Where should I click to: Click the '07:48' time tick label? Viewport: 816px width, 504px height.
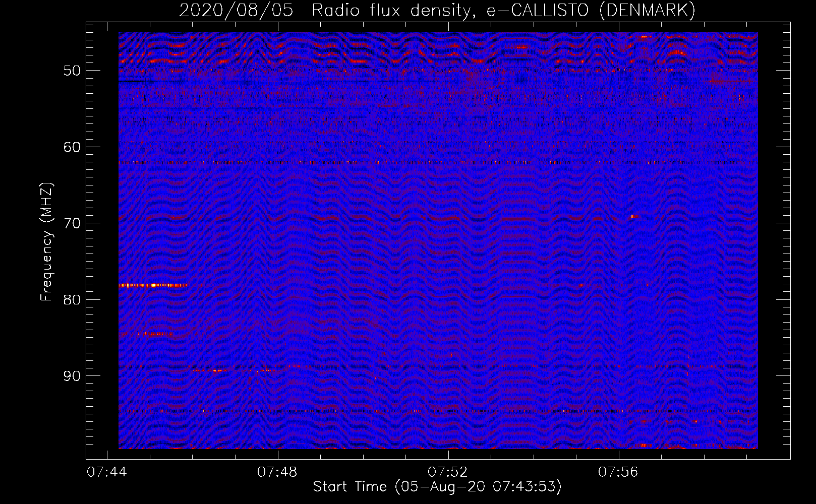click(277, 472)
